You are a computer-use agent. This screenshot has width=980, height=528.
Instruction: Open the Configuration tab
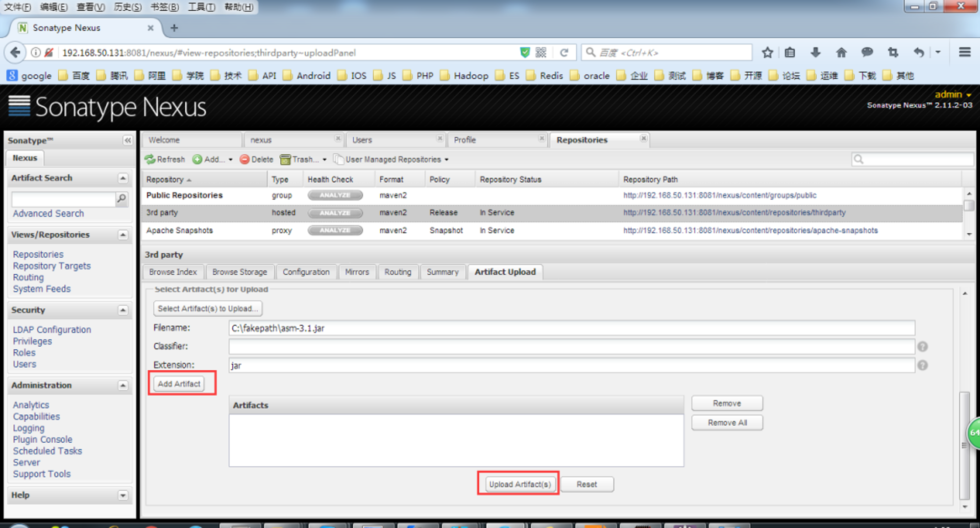tap(306, 272)
